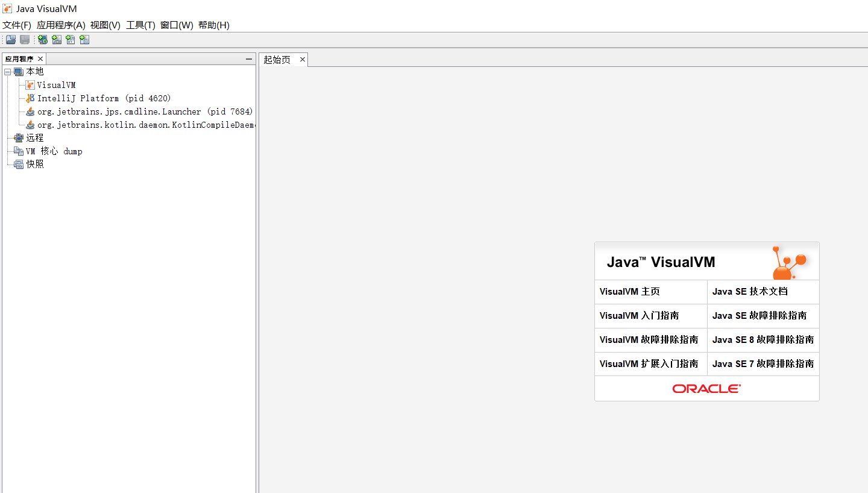
Task: Select the 快照 tree label
Action: pos(35,165)
